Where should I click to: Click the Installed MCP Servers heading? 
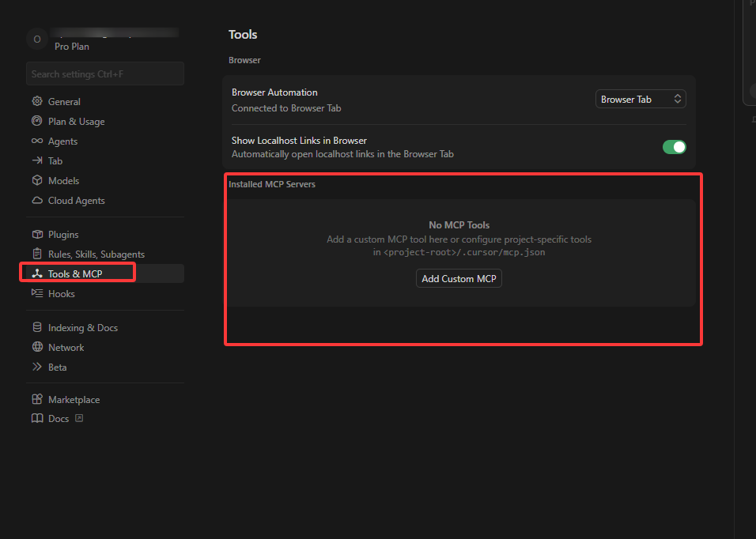pos(272,184)
